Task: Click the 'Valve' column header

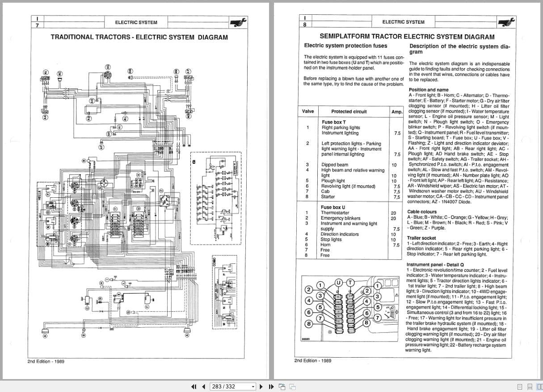Action: pyautogui.click(x=308, y=112)
